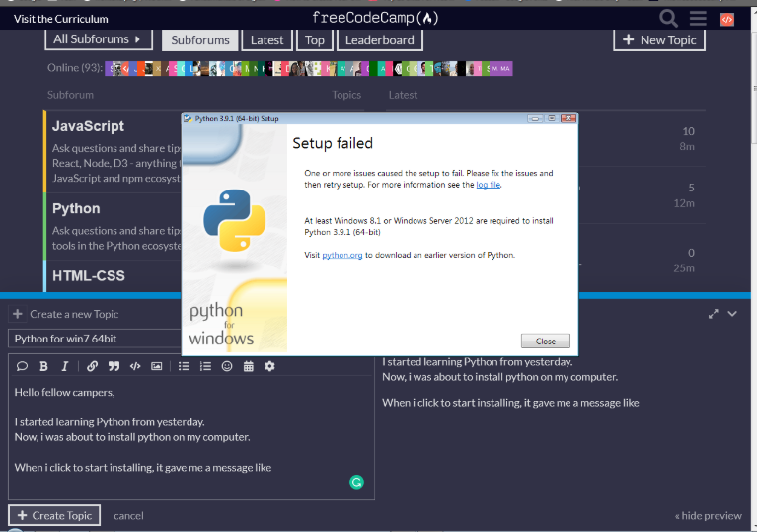The image size is (757, 532).
Task: Click the topic title input field
Action: pos(95,339)
